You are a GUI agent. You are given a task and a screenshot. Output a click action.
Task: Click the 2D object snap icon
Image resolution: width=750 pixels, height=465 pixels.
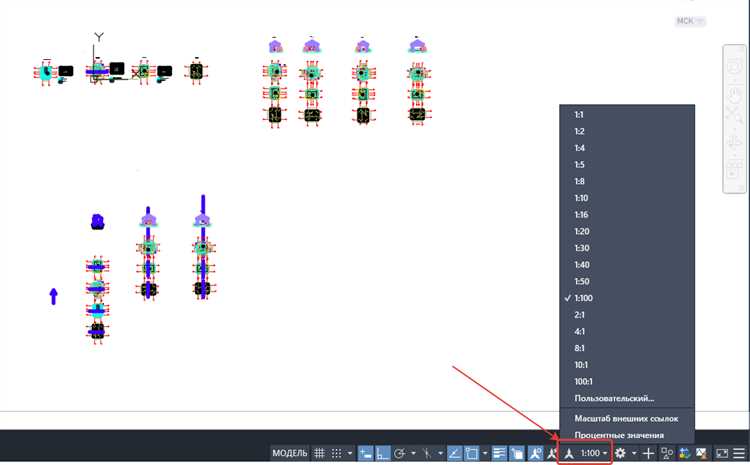click(x=472, y=453)
